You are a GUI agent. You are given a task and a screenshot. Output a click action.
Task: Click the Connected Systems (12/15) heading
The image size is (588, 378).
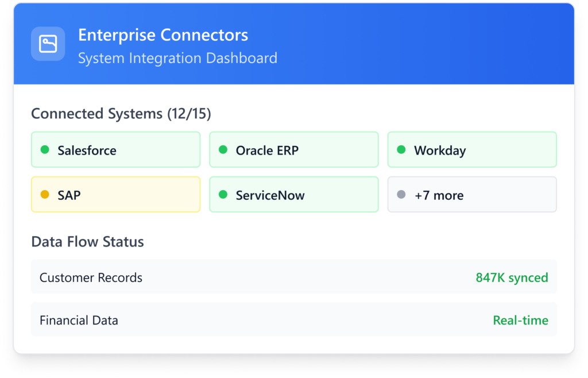click(121, 114)
